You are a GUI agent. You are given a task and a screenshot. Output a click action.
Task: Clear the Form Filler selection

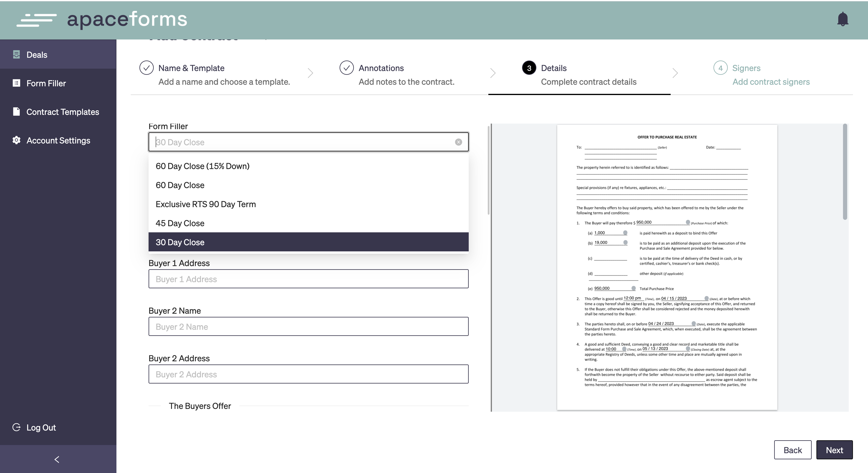(458, 142)
